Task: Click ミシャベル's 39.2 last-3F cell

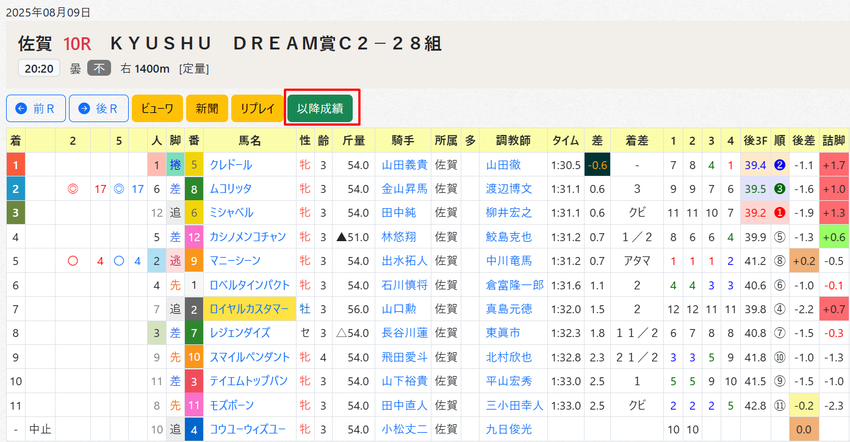Action: tap(755, 213)
